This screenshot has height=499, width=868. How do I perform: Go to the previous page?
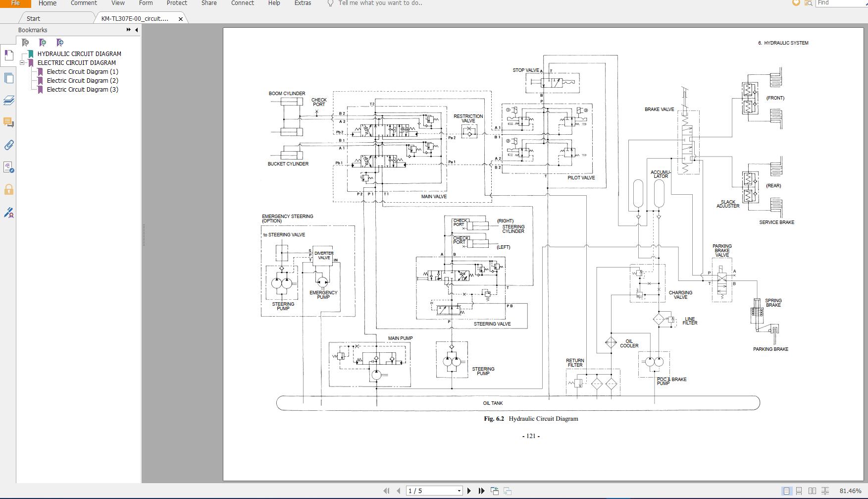[x=399, y=491]
